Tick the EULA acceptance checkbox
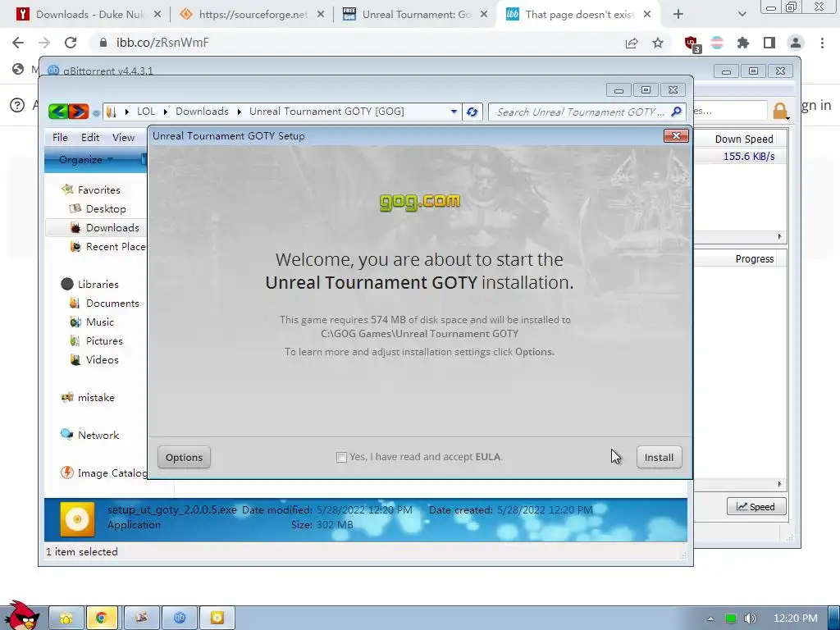This screenshot has width=840, height=630. pos(341,457)
